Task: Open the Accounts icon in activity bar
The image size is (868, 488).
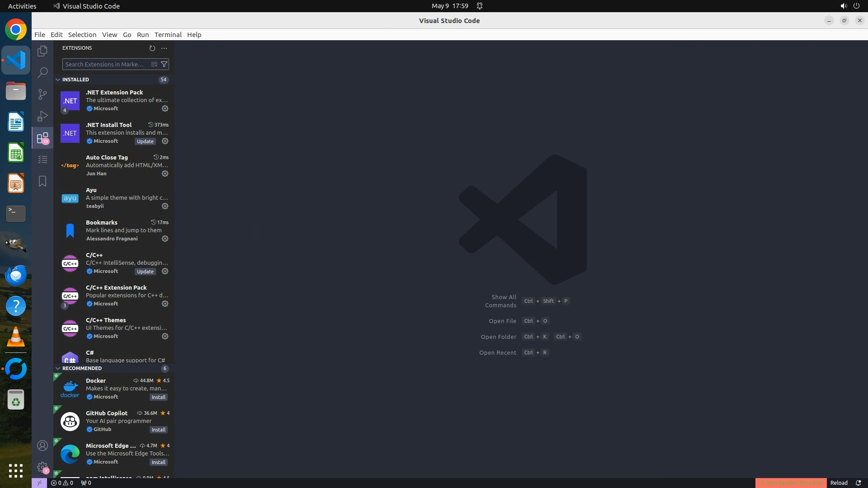Action: click(42, 446)
